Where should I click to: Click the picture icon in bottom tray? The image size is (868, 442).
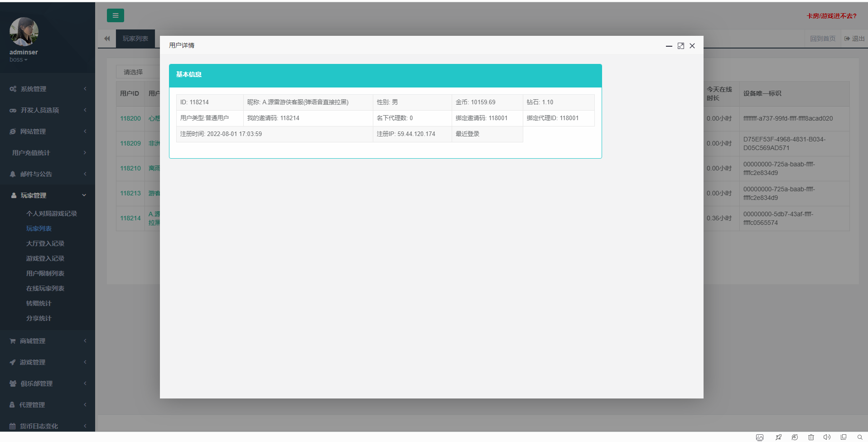760,437
